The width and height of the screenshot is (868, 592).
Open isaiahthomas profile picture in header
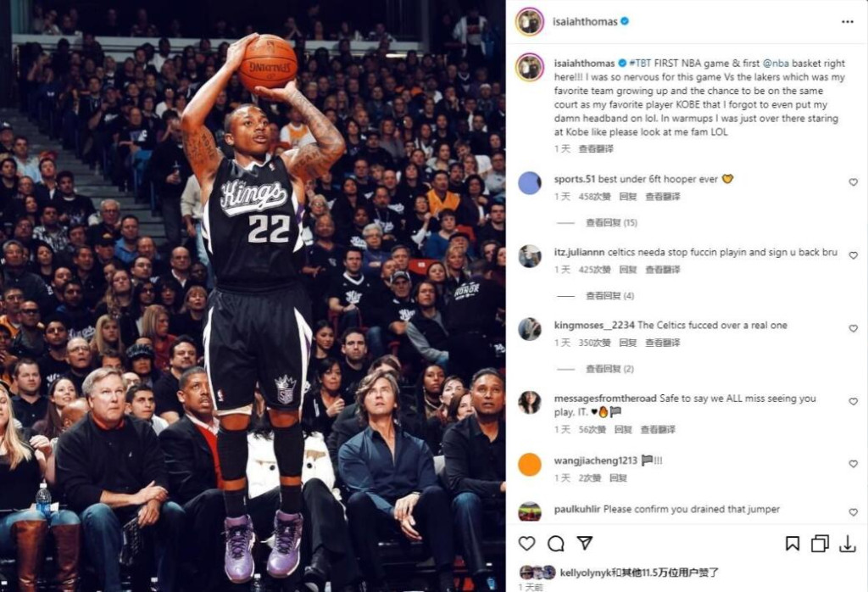point(530,21)
